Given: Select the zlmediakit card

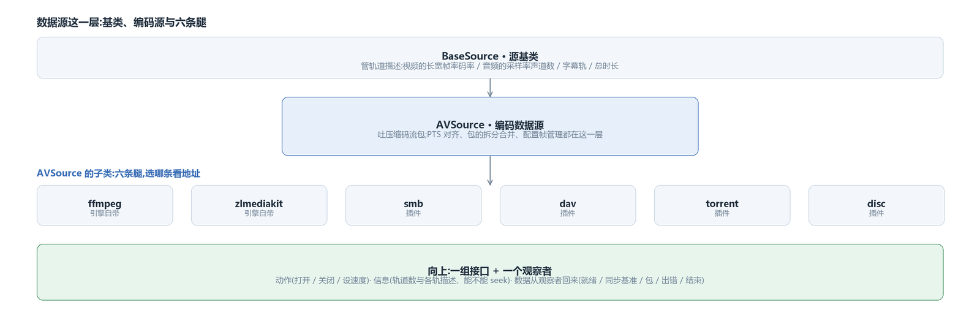Looking at the screenshot, I should (259, 206).
